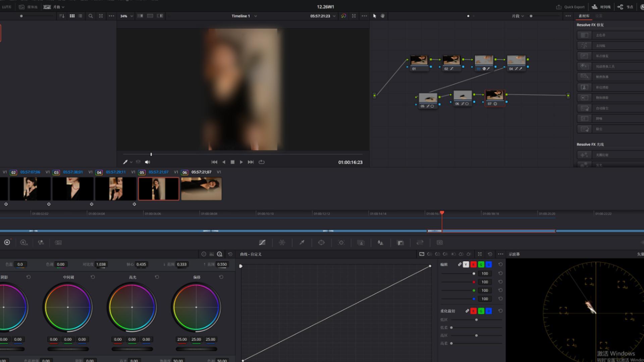
Task: Open the Blur/Sharpen palette icon
Action: point(380,242)
